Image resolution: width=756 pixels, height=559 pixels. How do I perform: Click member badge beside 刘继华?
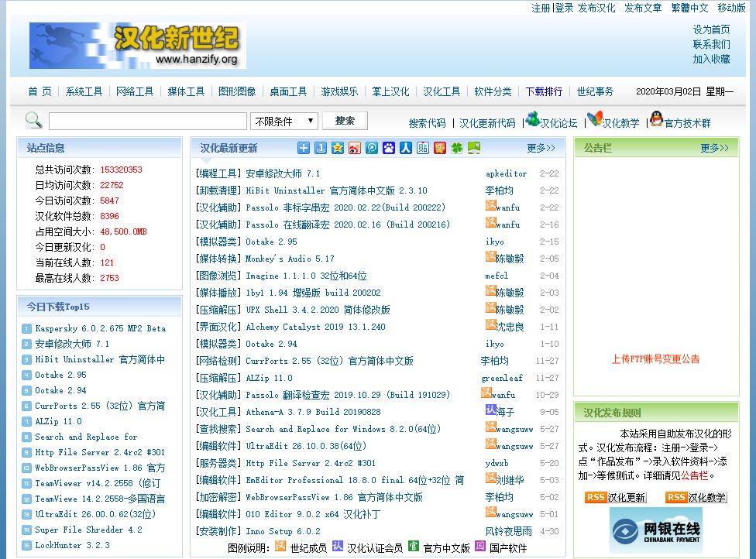[x=491, y=478]
